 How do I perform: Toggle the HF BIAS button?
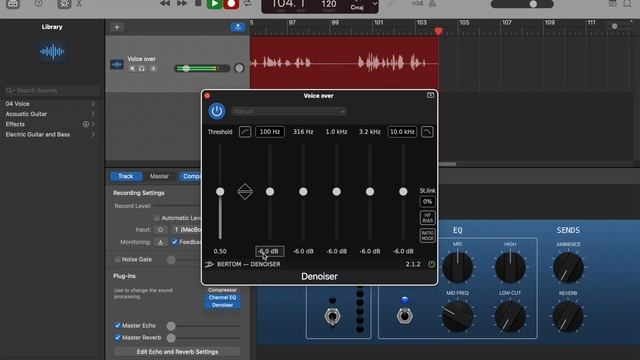point(427,218)
